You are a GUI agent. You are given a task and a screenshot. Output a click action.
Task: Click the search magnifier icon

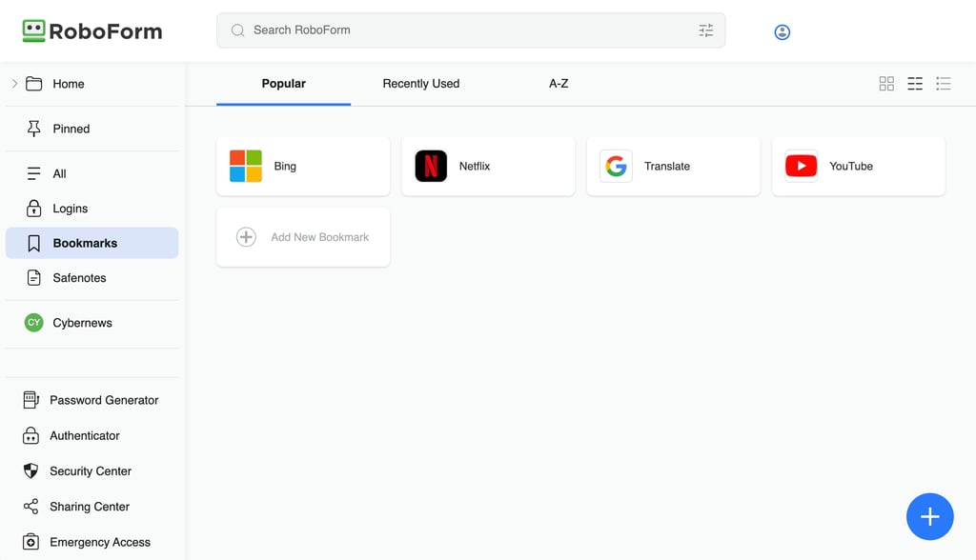click(237, 30)
